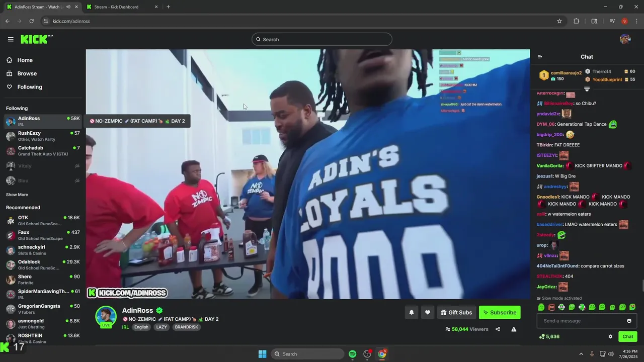Open OTK recommended channel

tap(43, 220)
